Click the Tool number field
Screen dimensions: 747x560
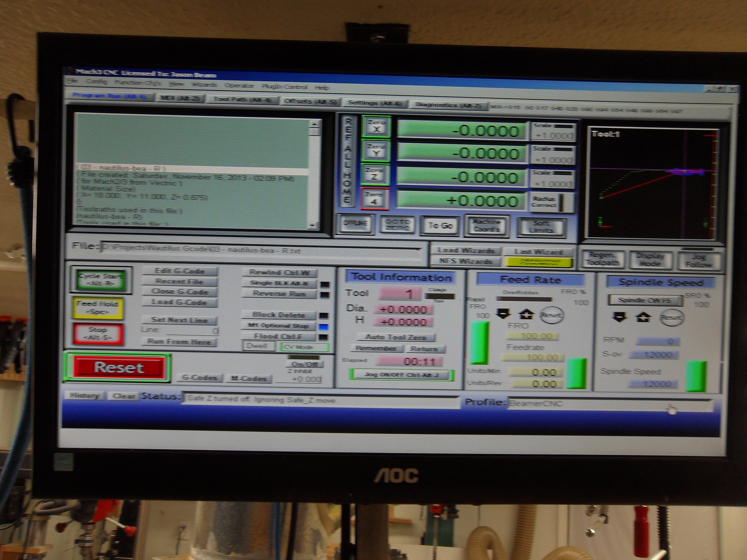pos(400,294)
